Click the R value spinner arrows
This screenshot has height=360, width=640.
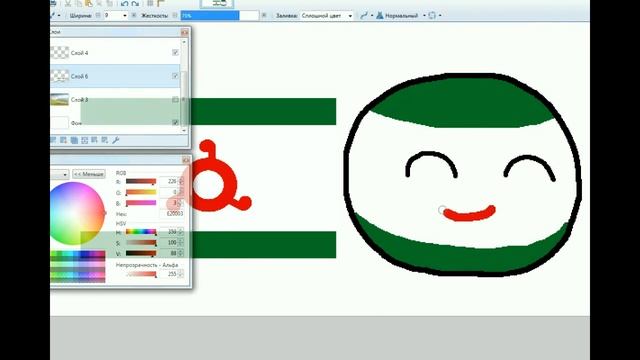point(181,181)
